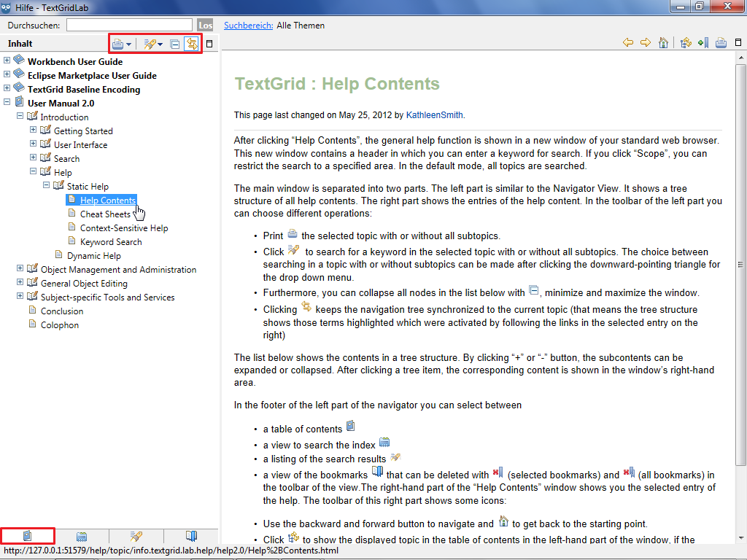
Task: Click the Los search button
Action: pos(205,26)
